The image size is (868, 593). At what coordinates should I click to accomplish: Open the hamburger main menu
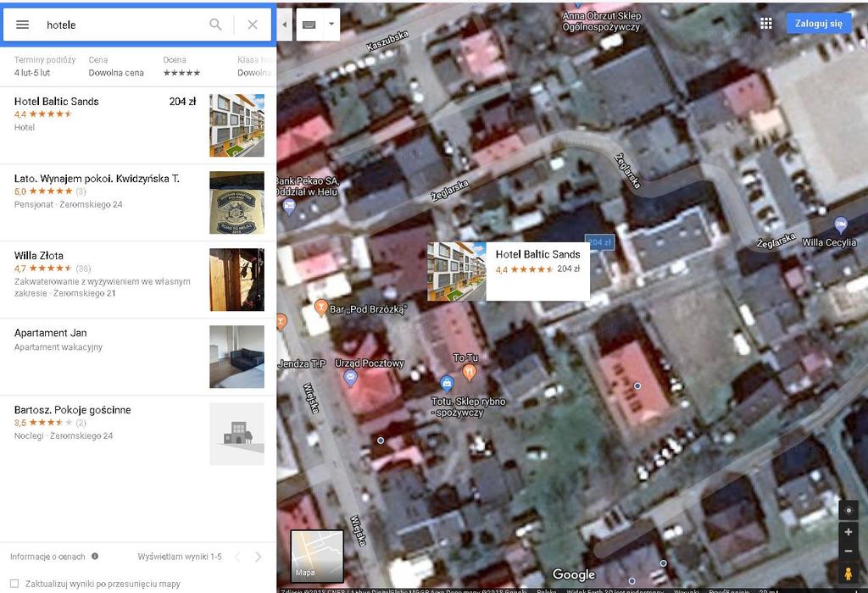[x=22, y=25]
